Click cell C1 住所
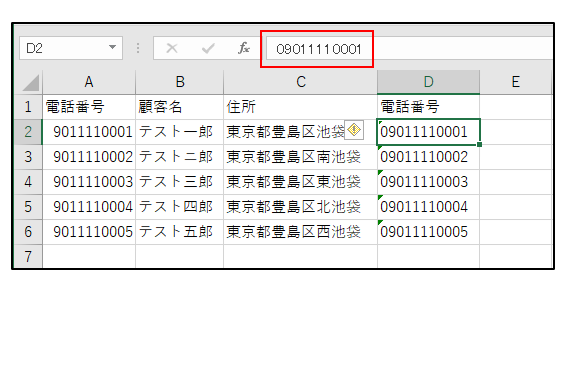The image size is (561, 390). point(301,107)
